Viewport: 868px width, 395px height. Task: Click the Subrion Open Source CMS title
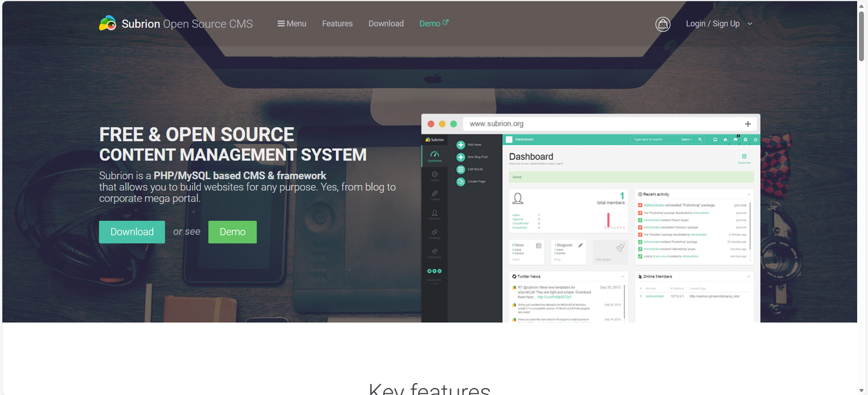pos(187,24)
